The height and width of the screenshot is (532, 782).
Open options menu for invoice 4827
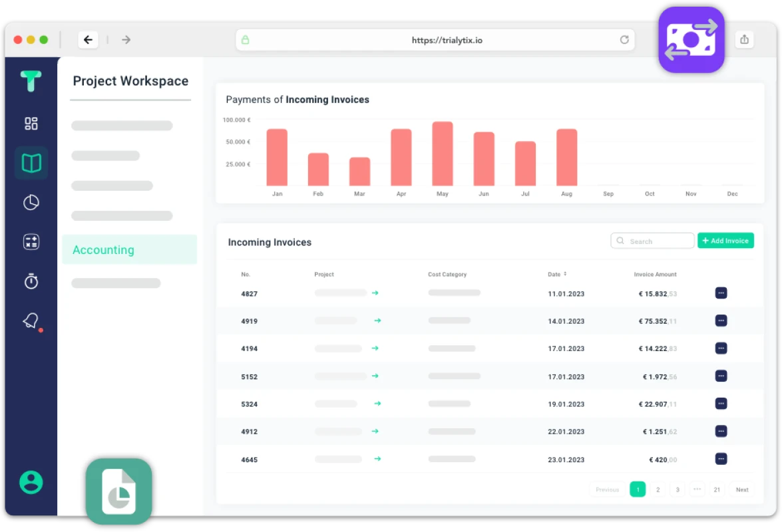point(721,293)
